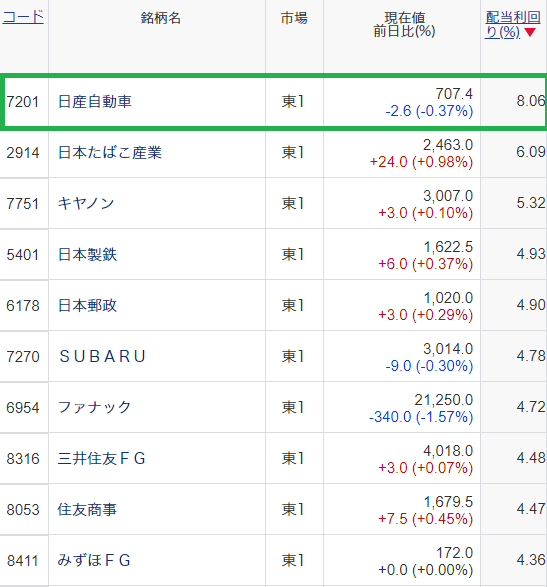Sort table by コード column link

(x=23, y=17)
